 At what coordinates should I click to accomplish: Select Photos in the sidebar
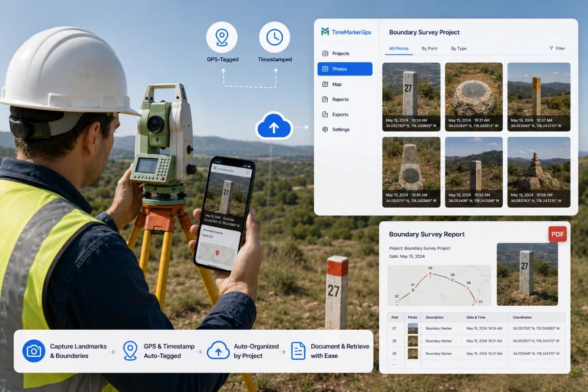(x=345, y=69)
